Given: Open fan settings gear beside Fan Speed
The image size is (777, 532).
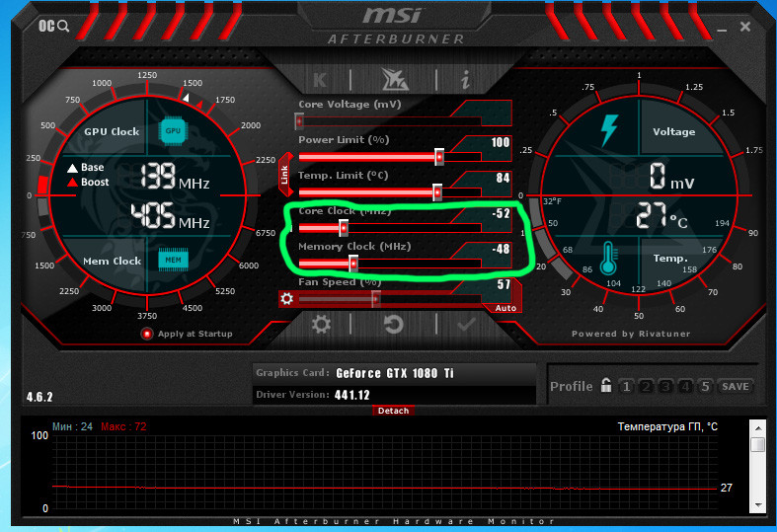Looking at the screenshot, I should (x=287, y=299).
